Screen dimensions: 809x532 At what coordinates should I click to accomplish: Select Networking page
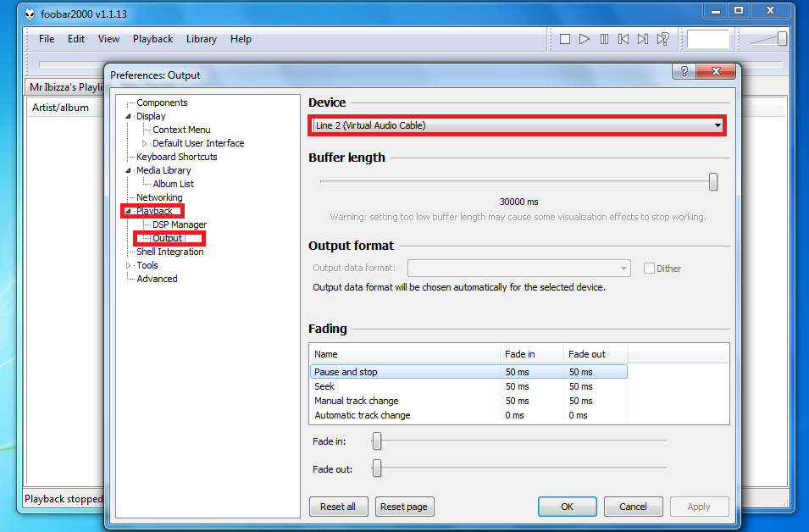point(159,197)
